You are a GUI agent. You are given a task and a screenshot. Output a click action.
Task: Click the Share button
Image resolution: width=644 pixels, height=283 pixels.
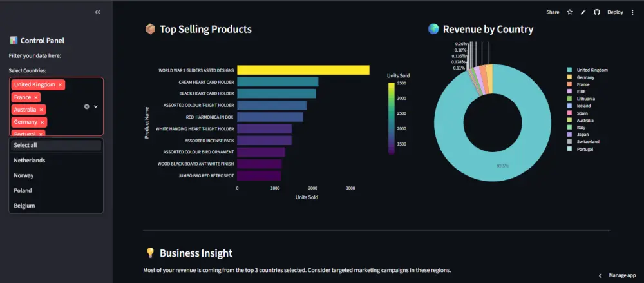(x=553, y=12)
